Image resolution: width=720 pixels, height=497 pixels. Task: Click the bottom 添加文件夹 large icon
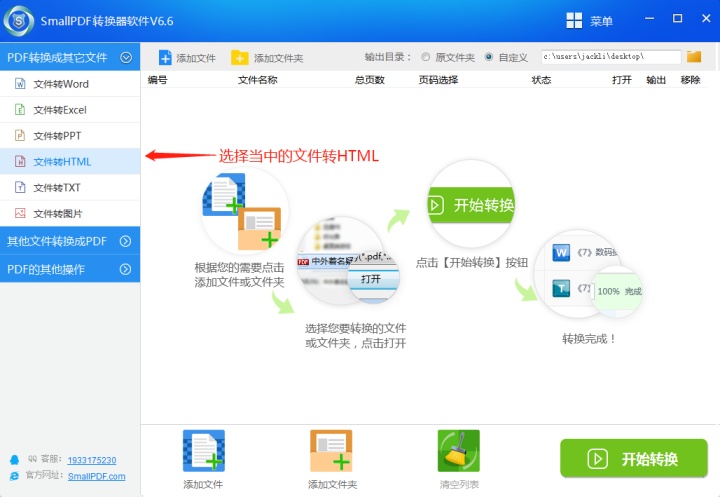coord(331,451)
